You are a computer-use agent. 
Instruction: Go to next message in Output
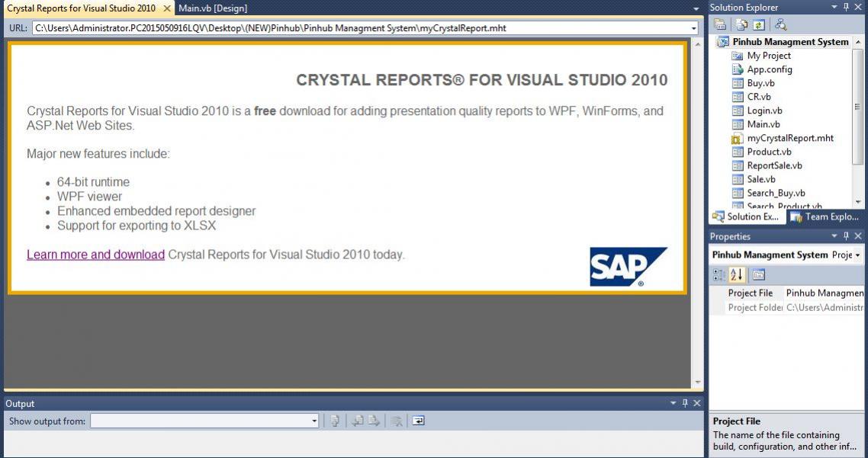pyautogui.click(x=375, y=421)
